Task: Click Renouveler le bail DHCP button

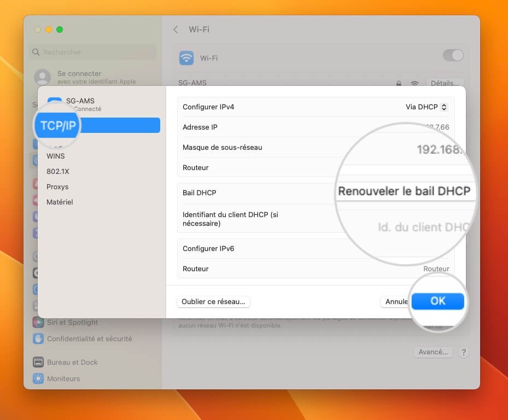Action: [x=404, y=191]
